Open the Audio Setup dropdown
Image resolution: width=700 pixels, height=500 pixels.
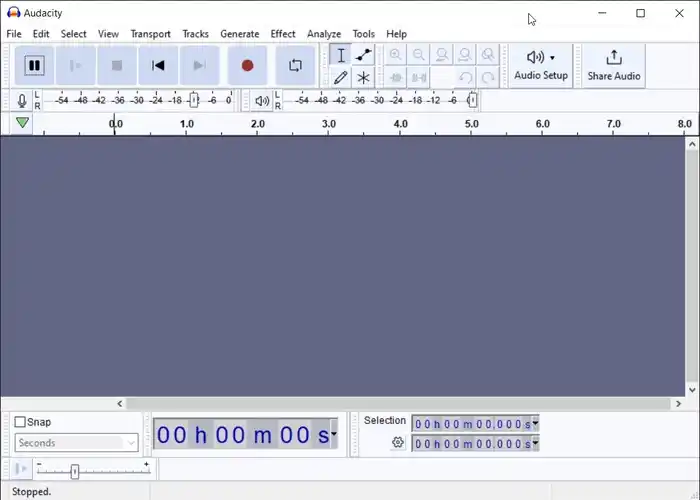click(540, 65)
